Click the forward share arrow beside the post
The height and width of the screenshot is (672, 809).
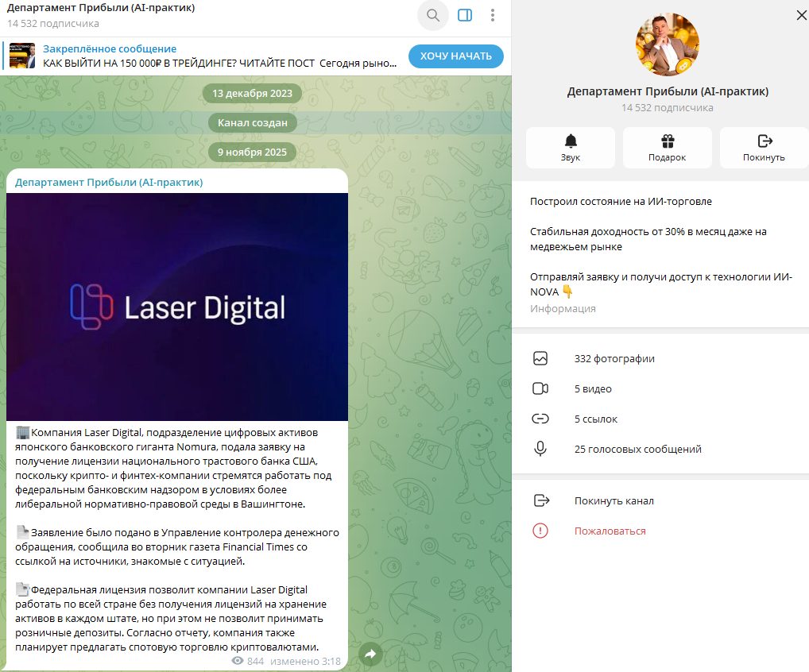click(371, 654)
